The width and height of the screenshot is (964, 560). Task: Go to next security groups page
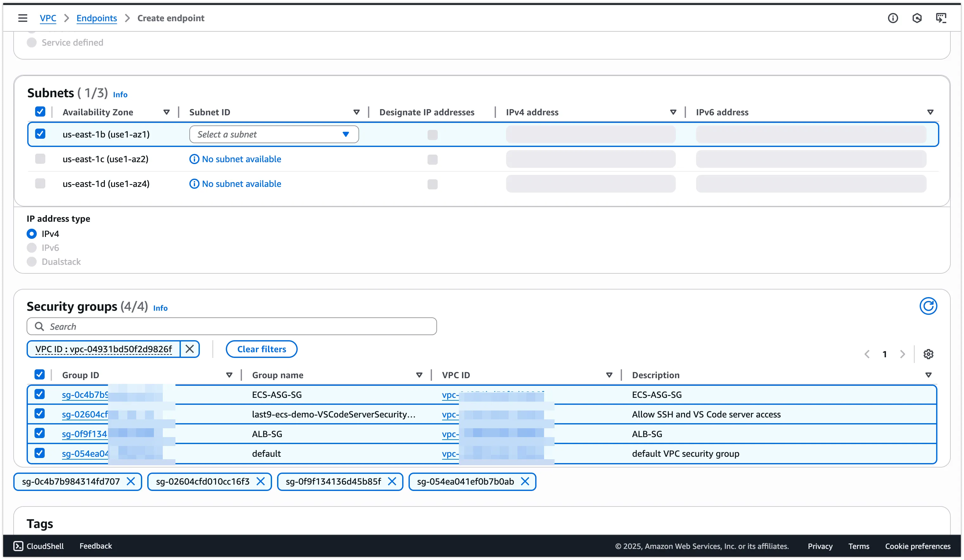tap(903, 354)
